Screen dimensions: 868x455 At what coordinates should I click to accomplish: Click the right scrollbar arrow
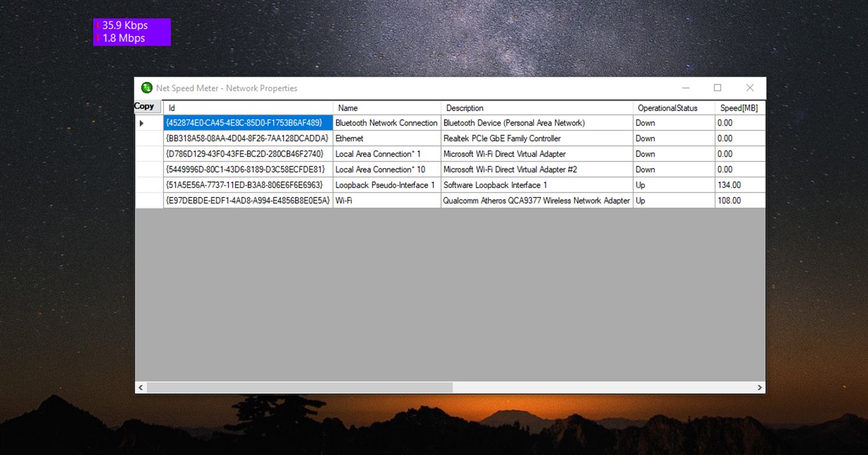tap(759, 387)
